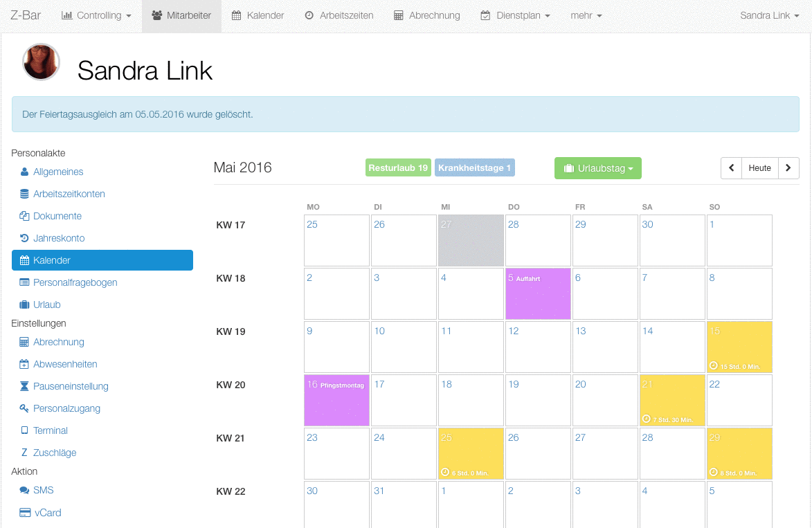Click the Pauseneinstellung hourglass icon
The width and height of the screenshot is (812, 528).
tap(24, 386)
